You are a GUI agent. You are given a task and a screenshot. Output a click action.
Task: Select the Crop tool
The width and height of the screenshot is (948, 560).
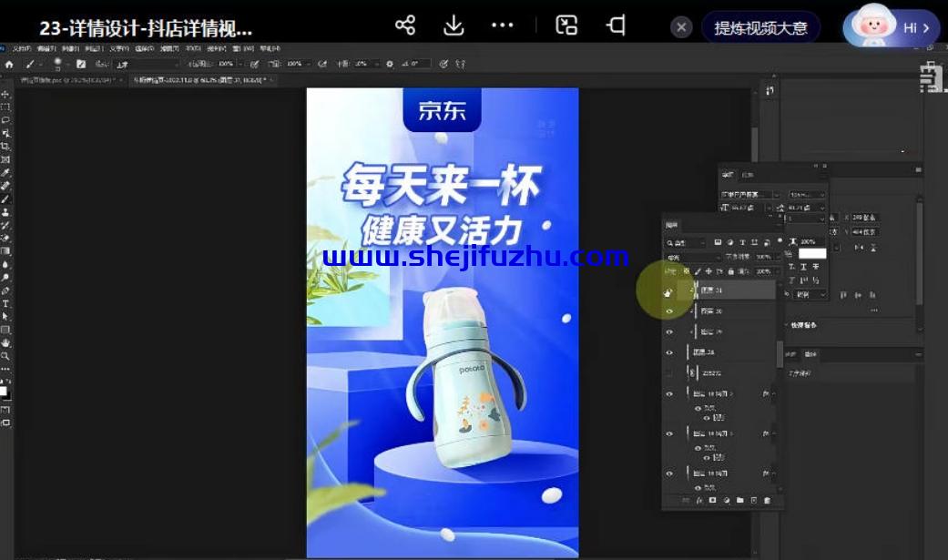click(5, 147)
